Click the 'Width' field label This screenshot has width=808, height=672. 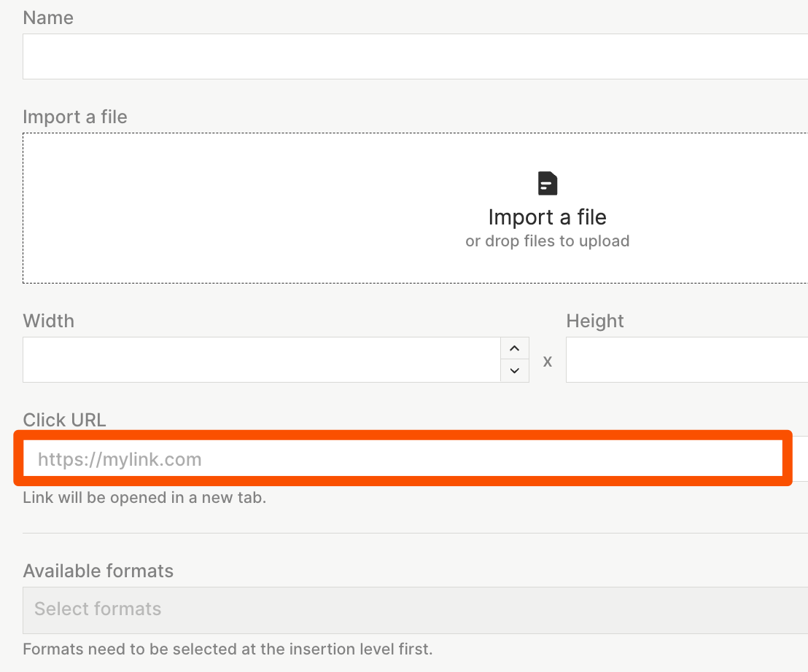coord(49,321)
